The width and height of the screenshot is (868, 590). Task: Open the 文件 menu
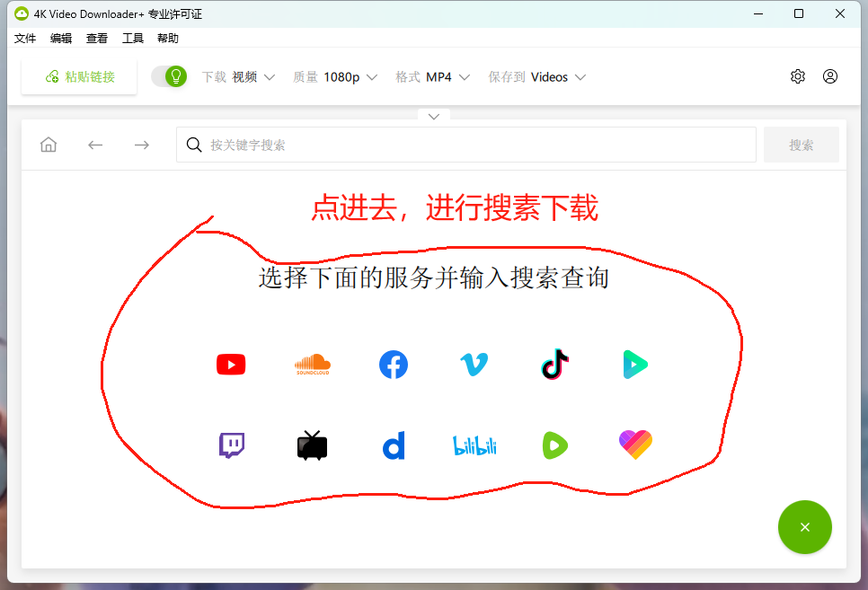25,39
